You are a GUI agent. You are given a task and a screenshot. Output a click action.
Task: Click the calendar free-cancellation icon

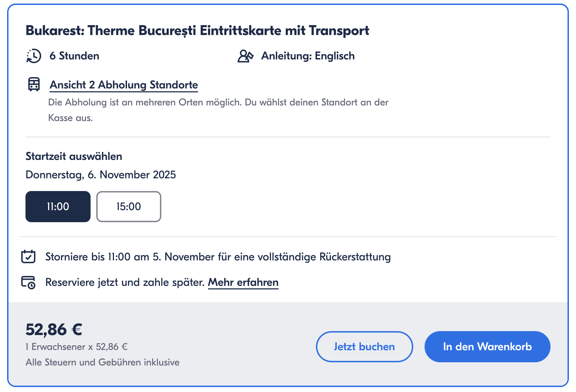[x=28, y=256]
